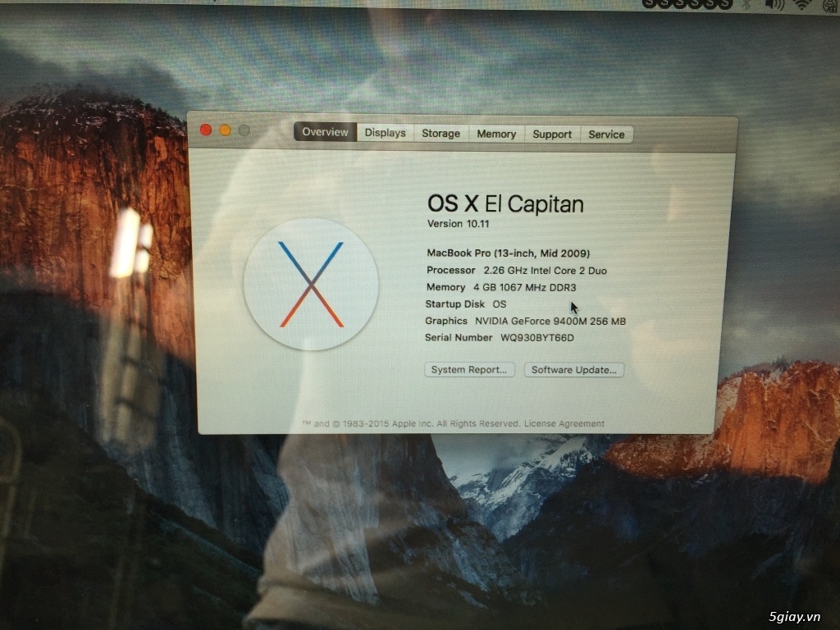The width and height of the screenshot is (840, 630).
Task: Click the Version 10.11 text
Action: click(458, 224)
